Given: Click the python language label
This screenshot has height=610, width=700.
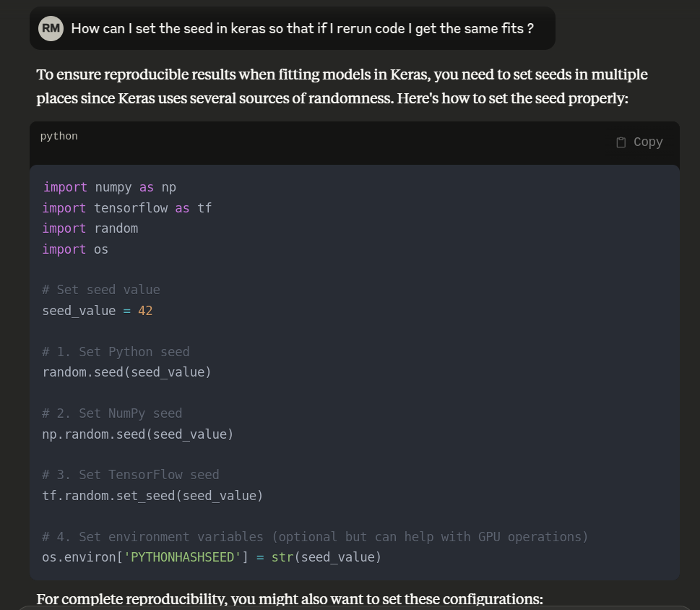Looking at the screenshot, I should pos(59,136).
